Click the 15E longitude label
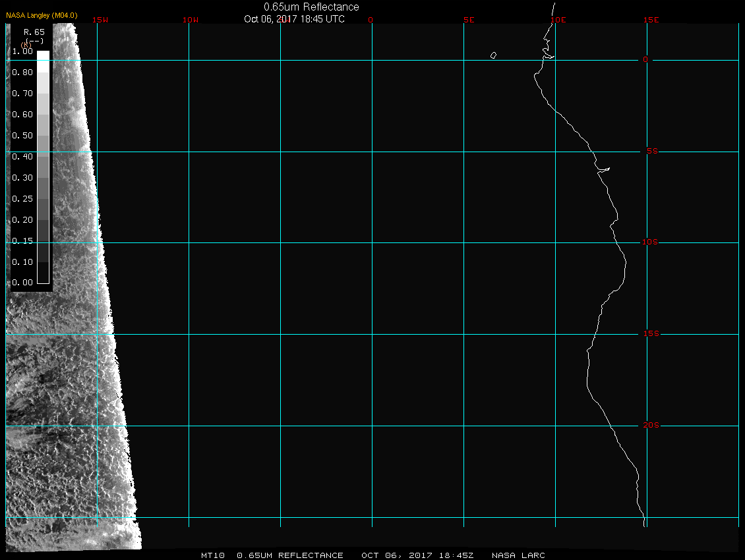Screen dimensions: 745x560 point(651,20)
